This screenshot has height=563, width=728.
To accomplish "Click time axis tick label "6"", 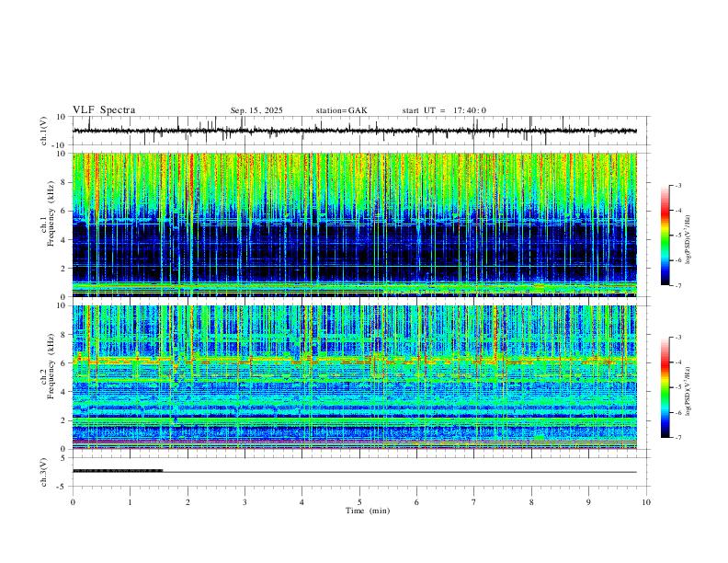I will [x=417, y=502].
